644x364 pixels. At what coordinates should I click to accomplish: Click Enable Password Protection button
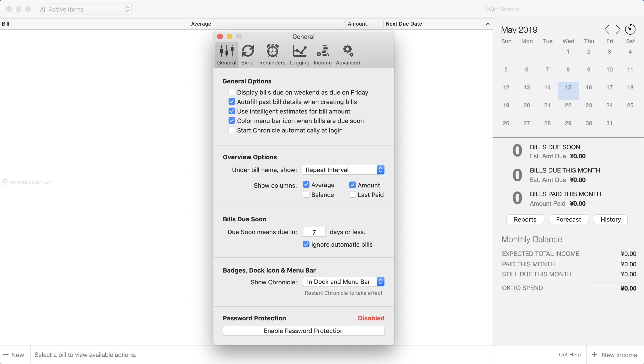pyautogui.click(x=304, y=331)
